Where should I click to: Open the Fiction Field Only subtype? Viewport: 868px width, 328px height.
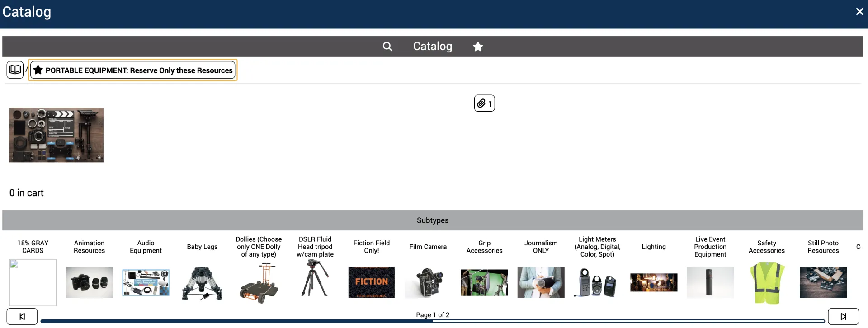371,282
